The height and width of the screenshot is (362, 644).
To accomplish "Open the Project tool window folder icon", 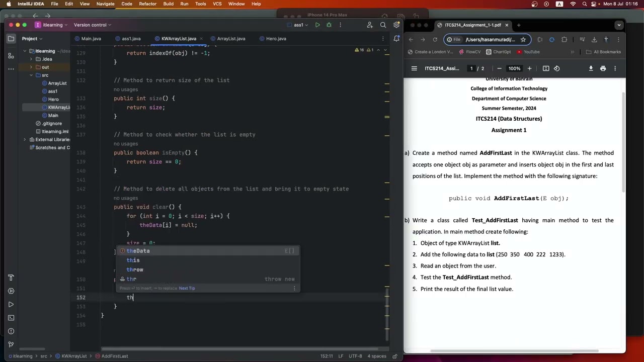I will (x=11, y=39).
